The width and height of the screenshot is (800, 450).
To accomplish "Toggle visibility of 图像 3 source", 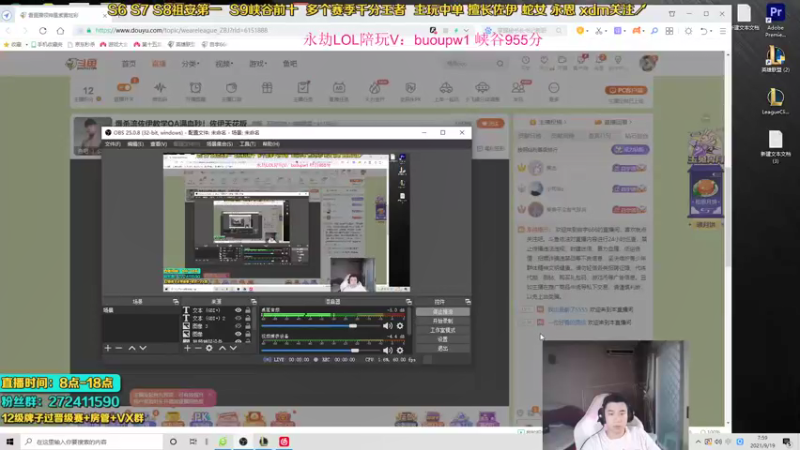I will [238, 326].
